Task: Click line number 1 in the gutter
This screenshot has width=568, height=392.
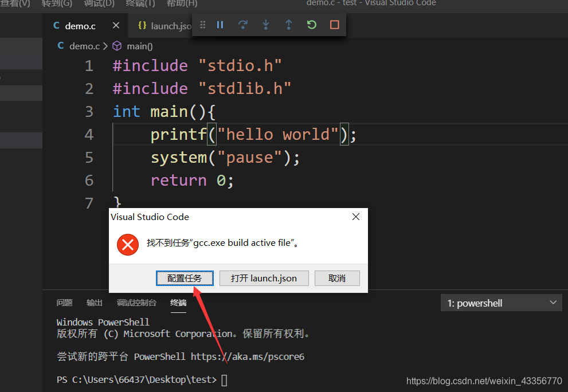Action: (x=89, y=66)
